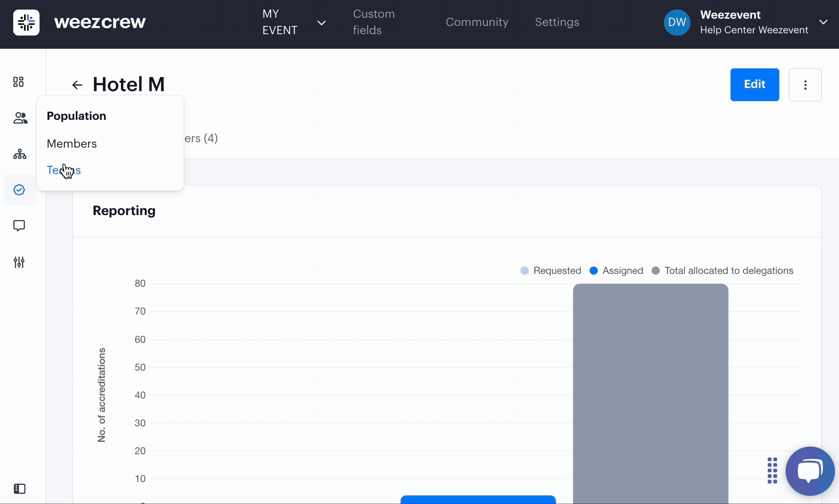Click the 80 value on the y-axis
This screenshot has width=839, height=504.
click(x=140, y=283)
